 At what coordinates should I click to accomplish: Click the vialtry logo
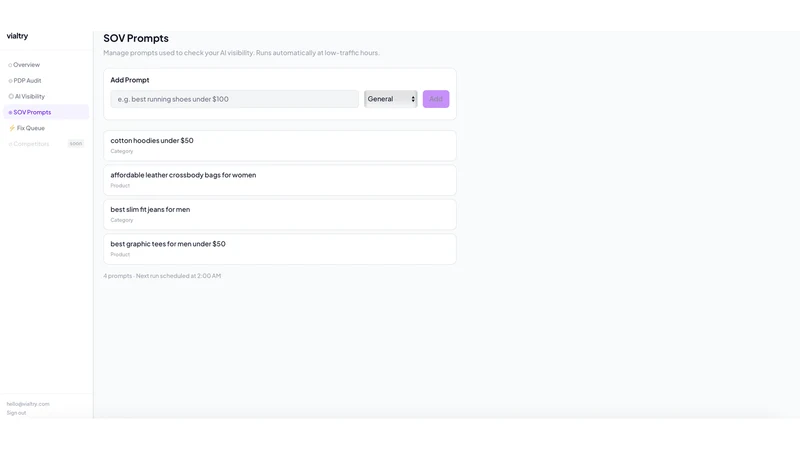[17, 36]
